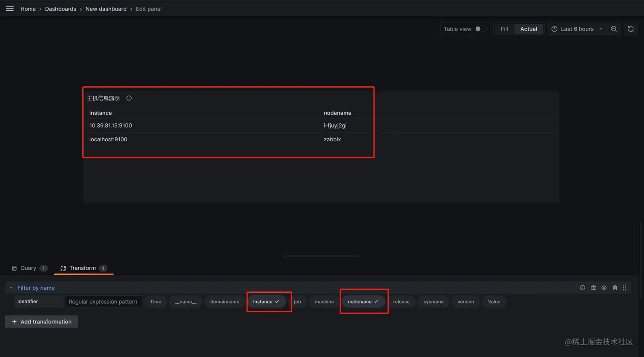Toggle the version field filter chip

tap(466, 302)
